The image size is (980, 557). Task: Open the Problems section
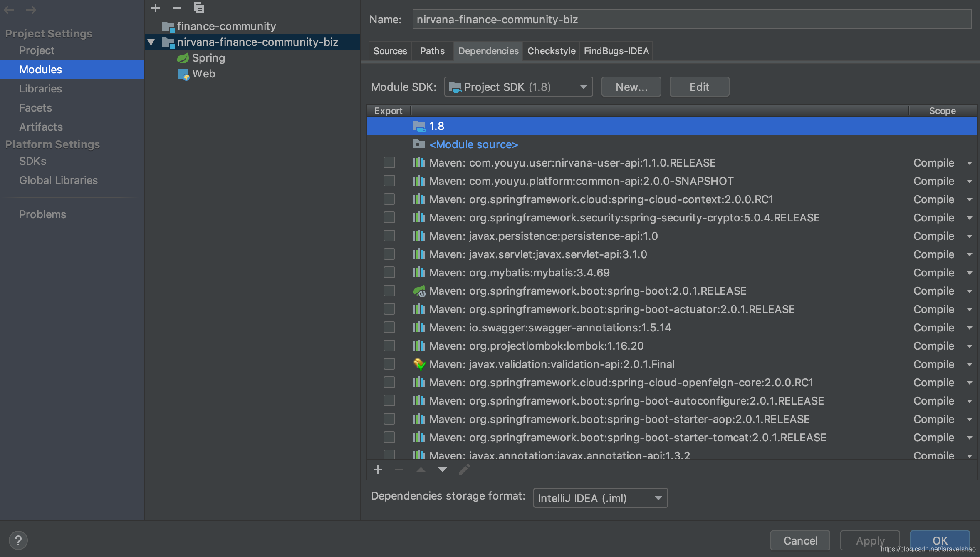point(42,214)
